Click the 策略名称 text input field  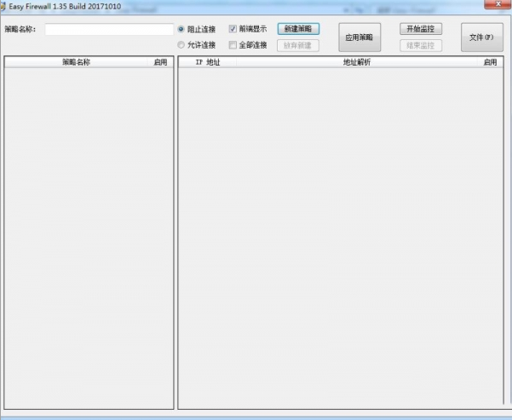pos(109,30)
